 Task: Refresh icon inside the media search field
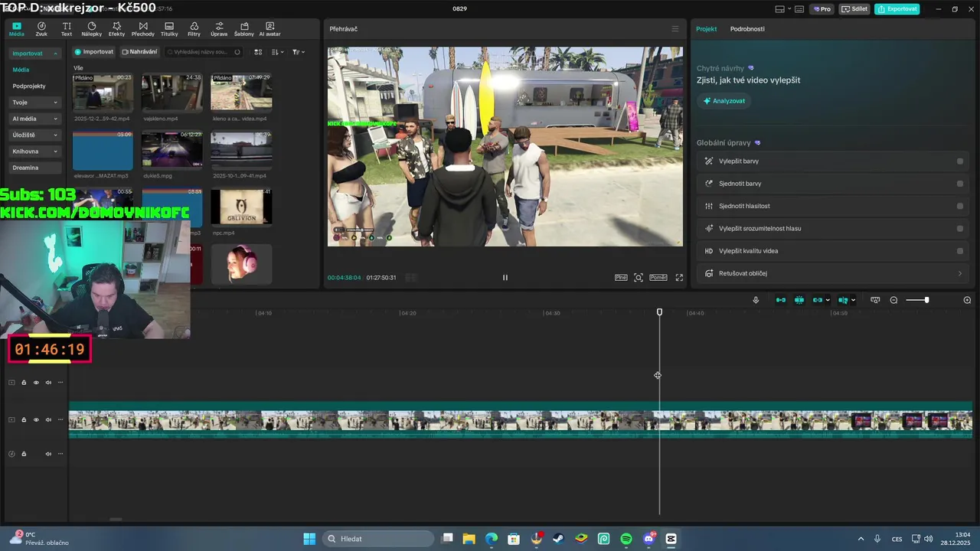[x=237, y=52]
